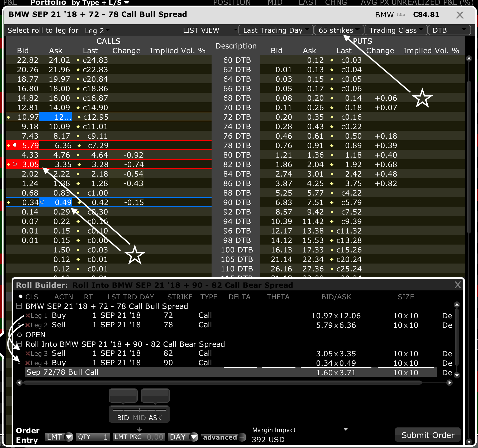
Task: Click the QTY quantity field
Action: 93,437
